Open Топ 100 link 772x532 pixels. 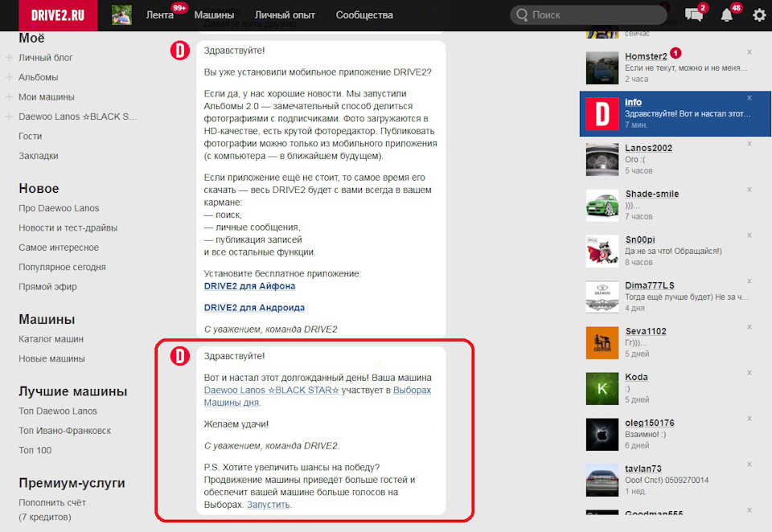point(35,450)
